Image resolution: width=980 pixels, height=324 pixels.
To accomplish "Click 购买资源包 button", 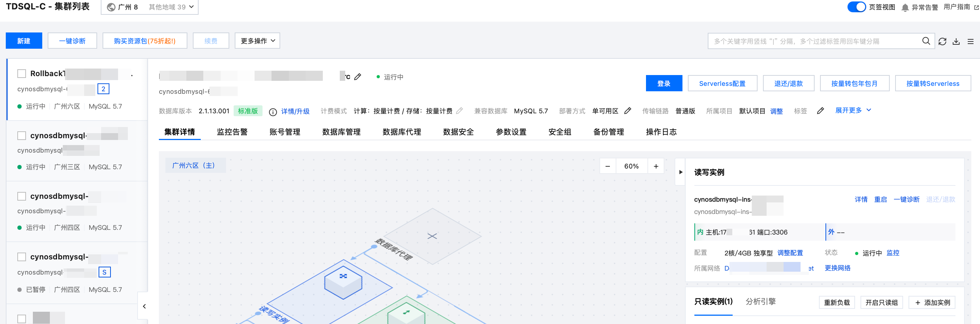I will coord(145,41).
